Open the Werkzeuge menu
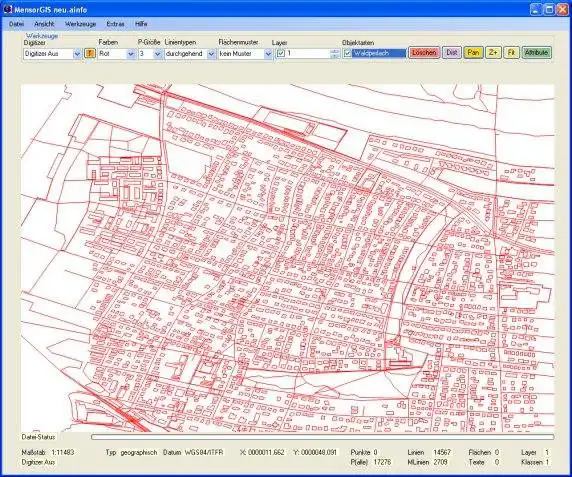The image size is (572, 477). pos(80,24)
